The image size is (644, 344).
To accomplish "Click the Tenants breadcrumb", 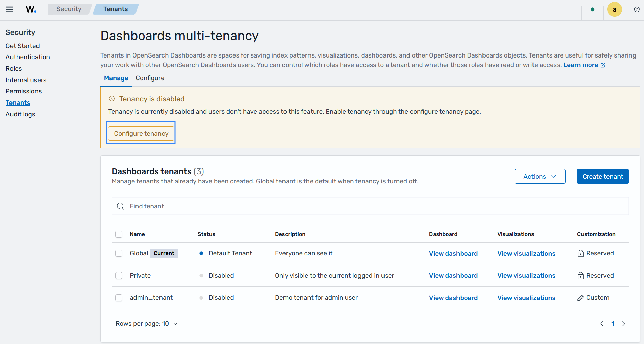I will point(116,9).
